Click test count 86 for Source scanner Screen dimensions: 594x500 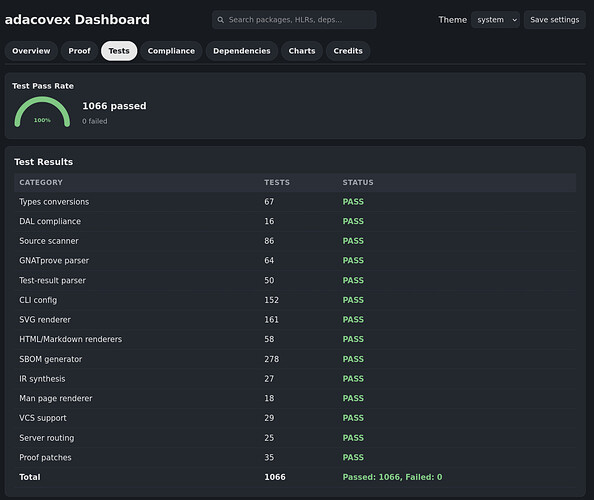(269, 241)
